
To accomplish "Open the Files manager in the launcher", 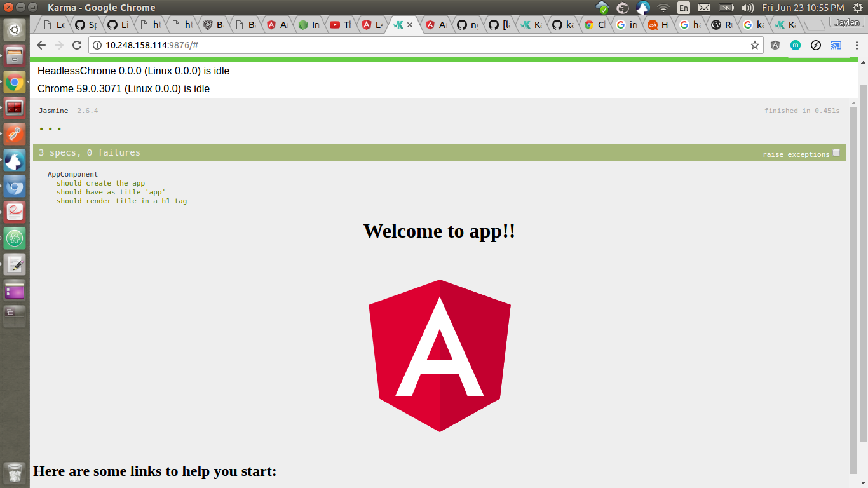I will click(x=15, y=55).
